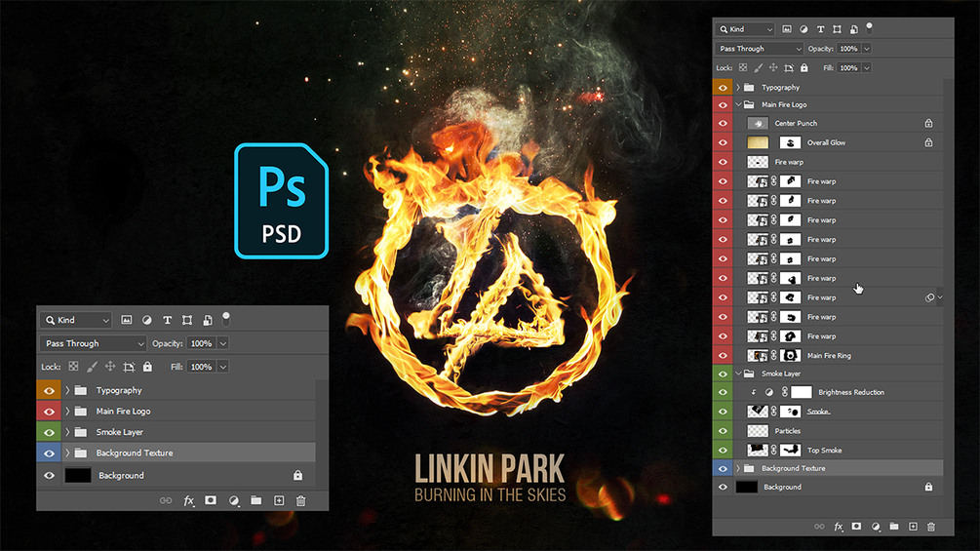Create adjustment layer in left panel footer

(x=234, y=500)
